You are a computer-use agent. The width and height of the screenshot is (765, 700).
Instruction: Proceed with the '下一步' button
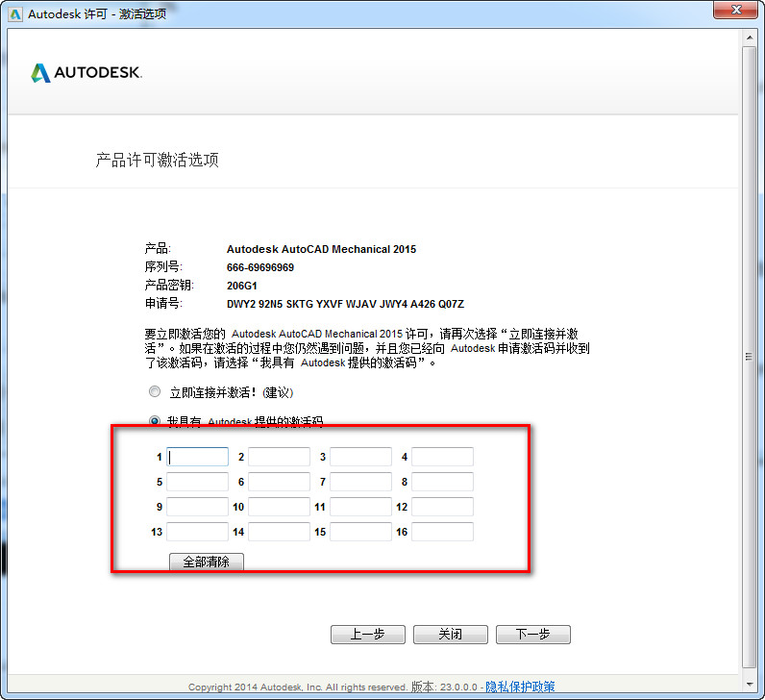[x=533, y=634]
